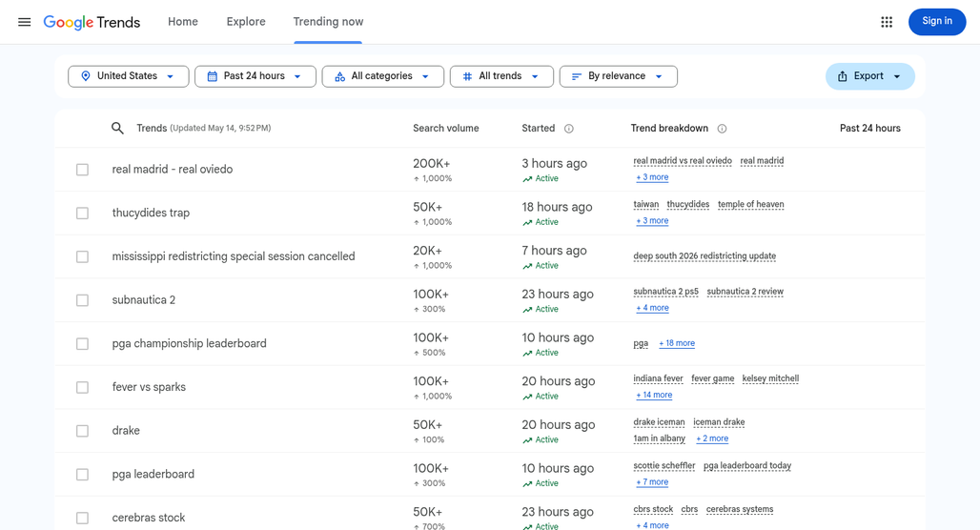Open deep south 2026 redistricting update link

[x=704, y=256]
